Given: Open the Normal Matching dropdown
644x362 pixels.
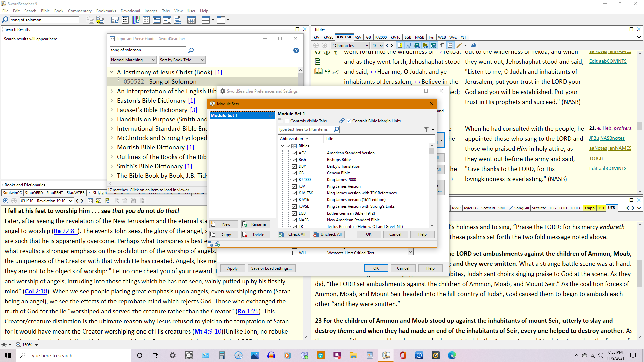Looking at the screenshot, I should (133, 60).
